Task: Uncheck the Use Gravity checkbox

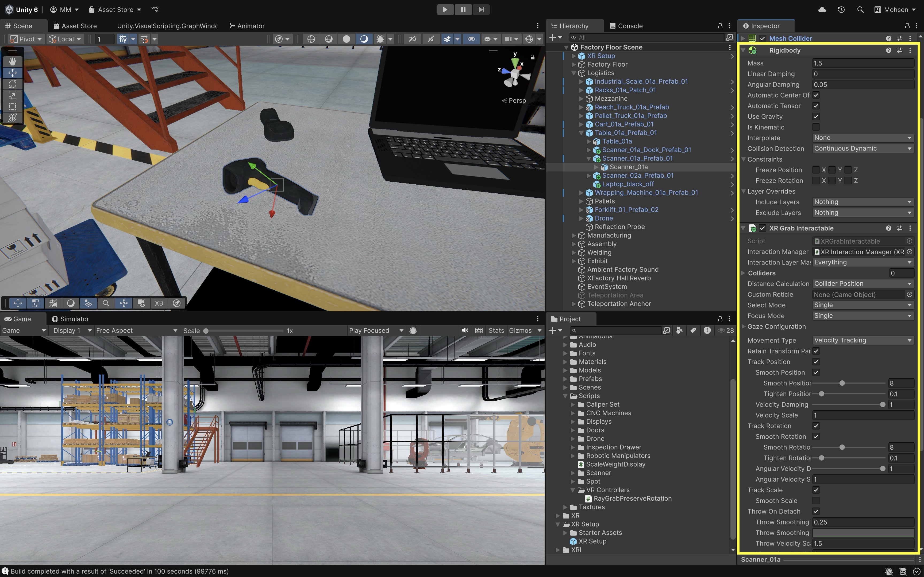Action: (816, 116)
